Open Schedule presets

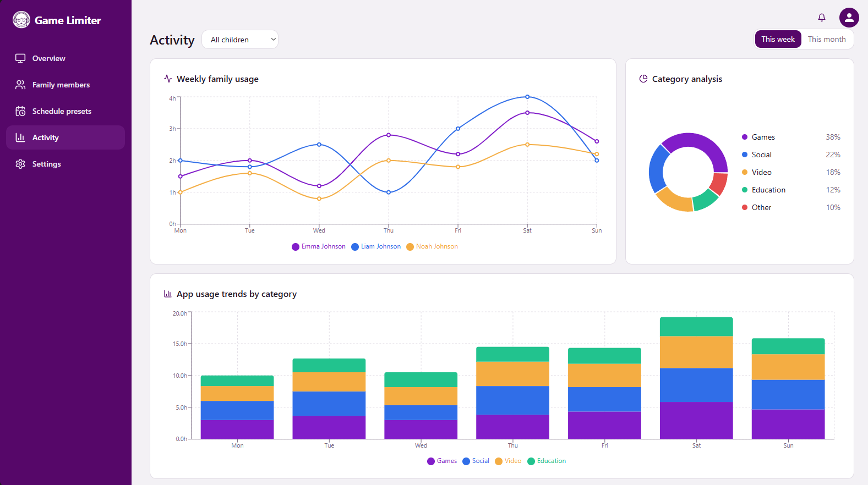[65, 111]
